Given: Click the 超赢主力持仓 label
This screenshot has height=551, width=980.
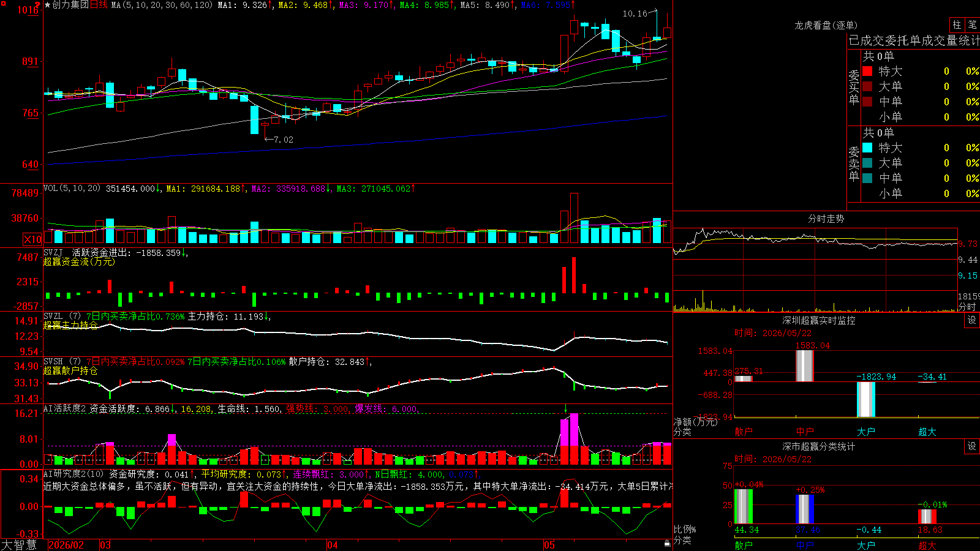Looking at the screenshot, I should coord(70,325).
